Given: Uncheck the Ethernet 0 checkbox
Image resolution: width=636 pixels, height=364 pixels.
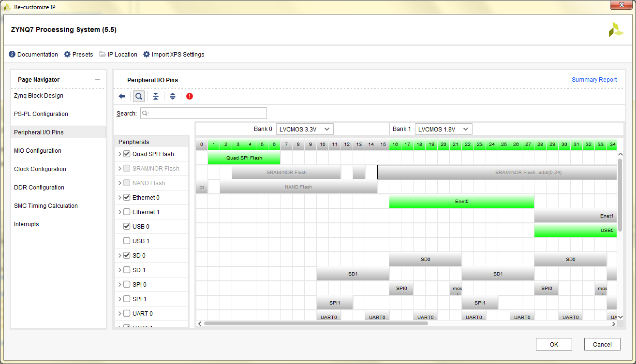Looking at the screenshot, I should 127,198.
